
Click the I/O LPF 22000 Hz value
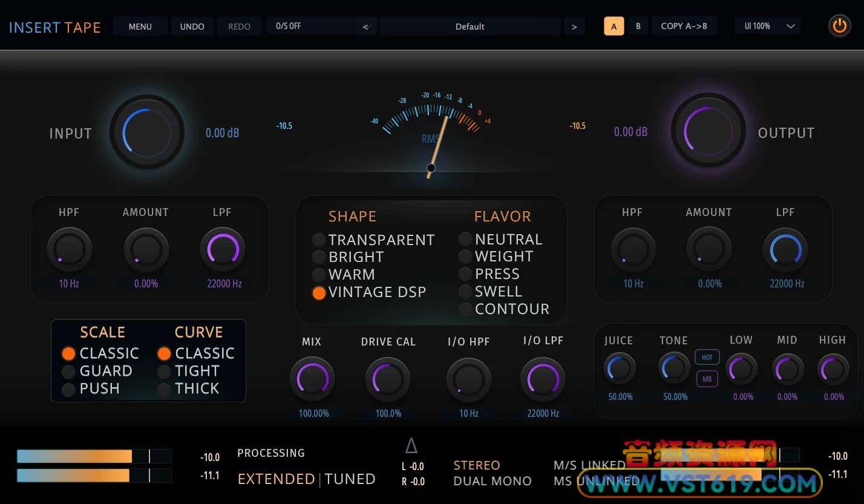[x=543, y=414]
